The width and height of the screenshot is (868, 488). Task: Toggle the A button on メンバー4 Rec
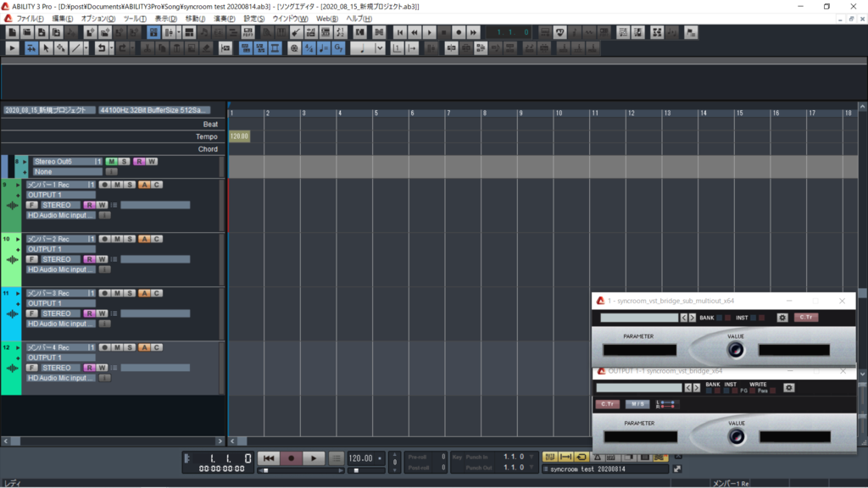[144, 347]
